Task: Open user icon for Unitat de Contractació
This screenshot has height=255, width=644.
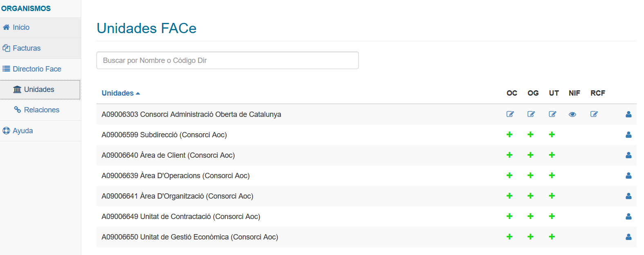Action: tap(628, 217)
